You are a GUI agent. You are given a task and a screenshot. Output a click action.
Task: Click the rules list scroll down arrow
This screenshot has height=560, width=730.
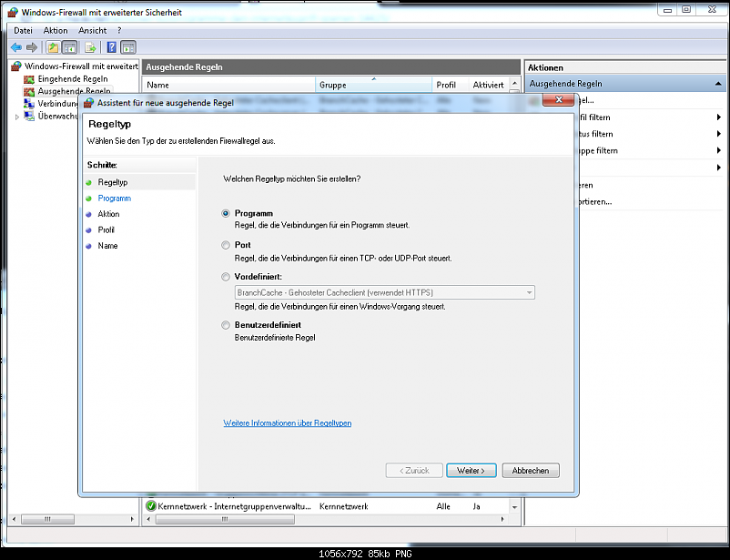pyautogui.click(x=514, y=507)
